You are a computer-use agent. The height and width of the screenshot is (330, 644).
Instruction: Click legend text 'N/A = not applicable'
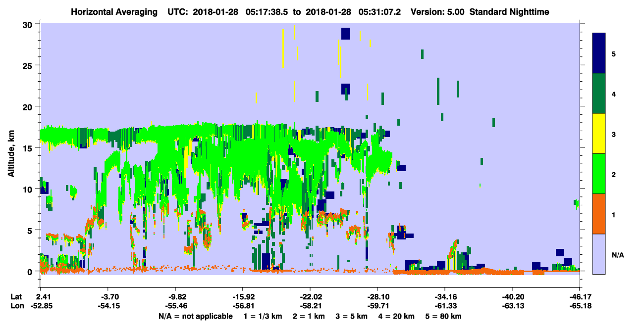pyautogui.click(x=195, y=316)
